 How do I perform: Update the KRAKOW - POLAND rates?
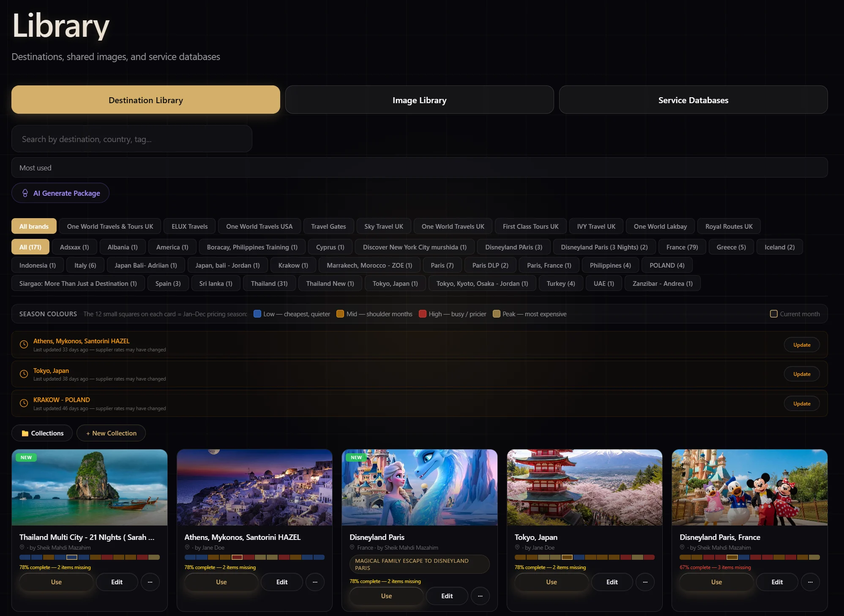pyautogui.click(x=802, y=403)
